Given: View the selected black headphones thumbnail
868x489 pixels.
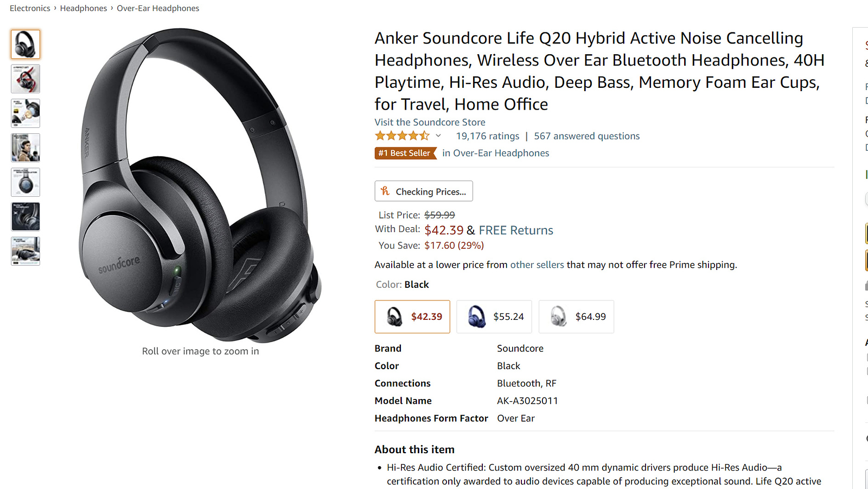Looking at the screenshot, I should pos(25,44).
